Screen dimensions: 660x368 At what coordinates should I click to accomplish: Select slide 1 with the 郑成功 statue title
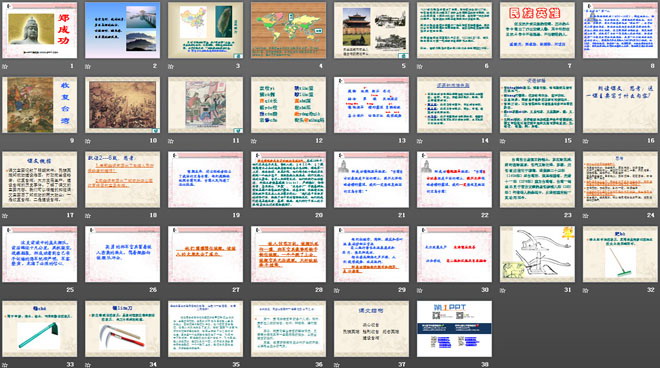coord(40,30)
